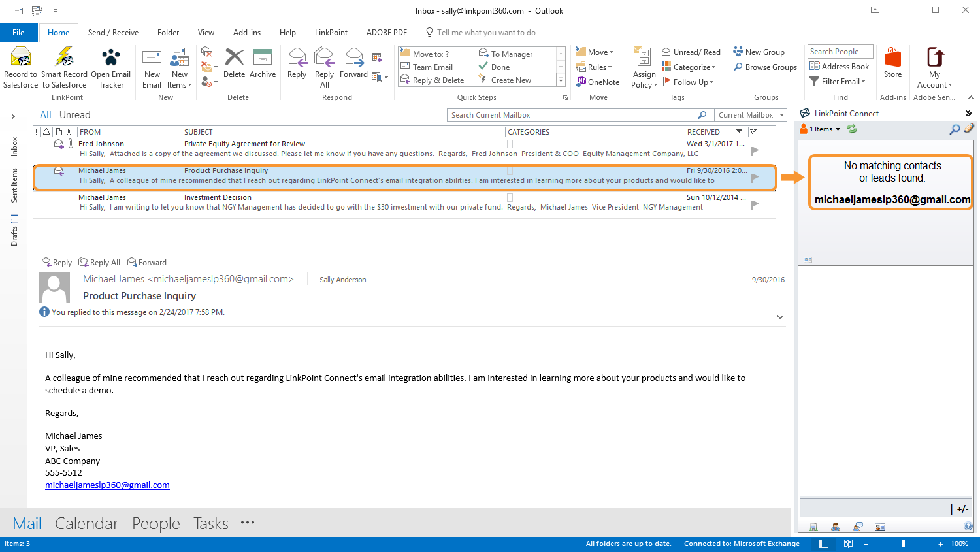Open the LinkPoint ribbon tab
Screen dimensions: 980x552
(x=331, y=33)
